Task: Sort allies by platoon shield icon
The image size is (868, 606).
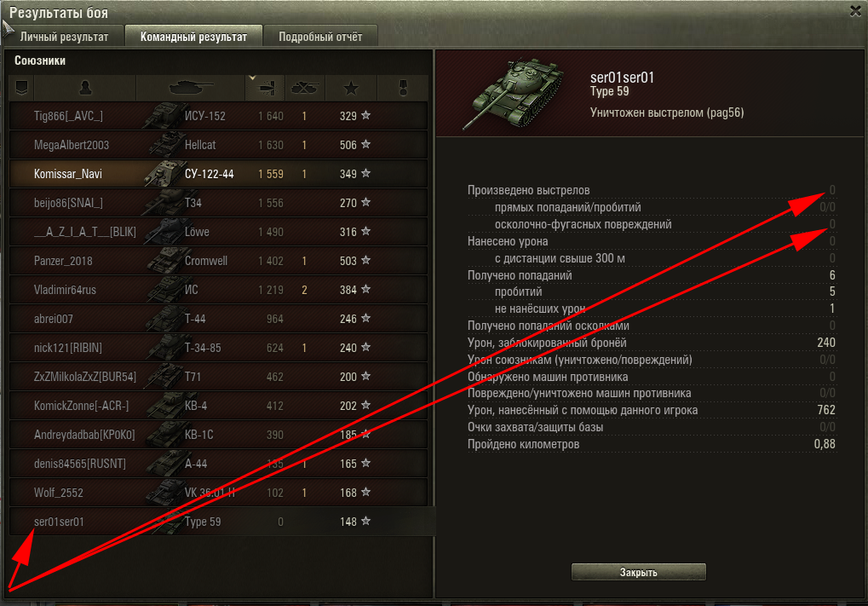Action: click(x=21, y=88)
